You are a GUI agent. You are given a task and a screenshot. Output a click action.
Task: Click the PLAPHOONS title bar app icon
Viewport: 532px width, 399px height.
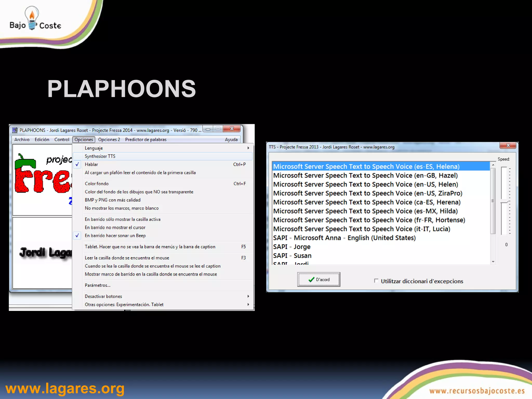click(15, 130)
